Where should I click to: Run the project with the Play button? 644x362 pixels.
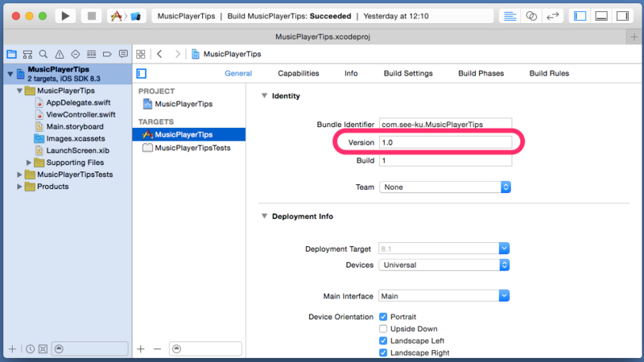tap(65, 16)
